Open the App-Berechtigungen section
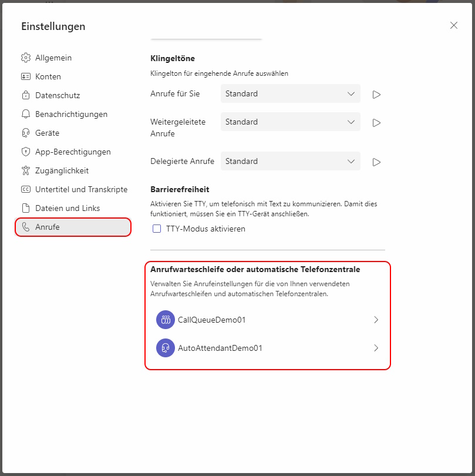 [x=73, y=152]
